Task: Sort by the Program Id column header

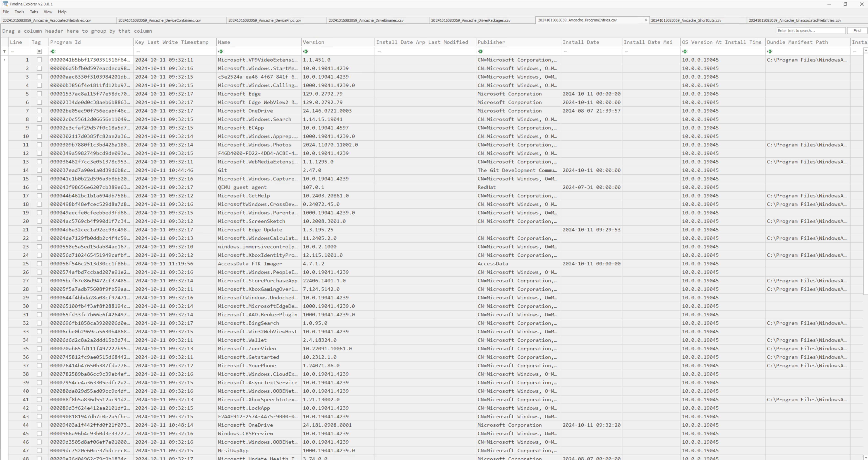Action: (x=91, y=42)
